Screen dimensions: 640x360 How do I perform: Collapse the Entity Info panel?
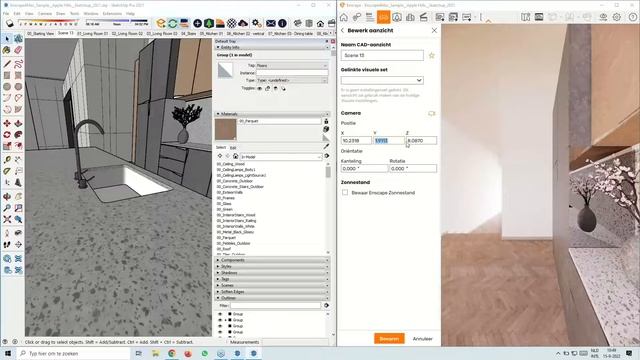click(272, 47)
